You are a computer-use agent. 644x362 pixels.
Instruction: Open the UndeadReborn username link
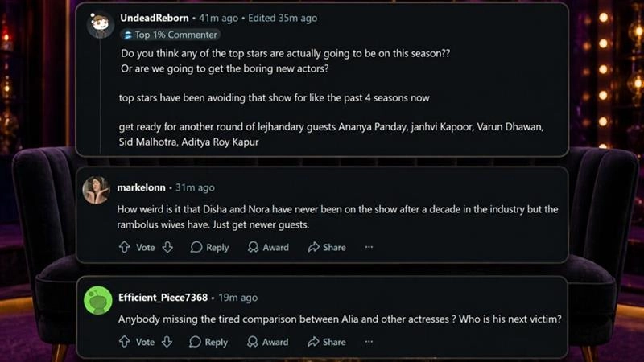[153, 18]
